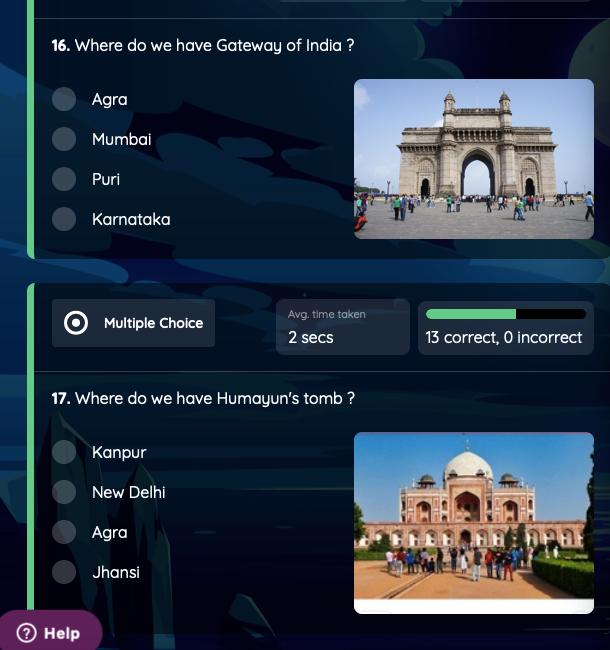Open the Humayun's tomb photo
The height and width of the screenshot is (650, 610).
[474, 523]
